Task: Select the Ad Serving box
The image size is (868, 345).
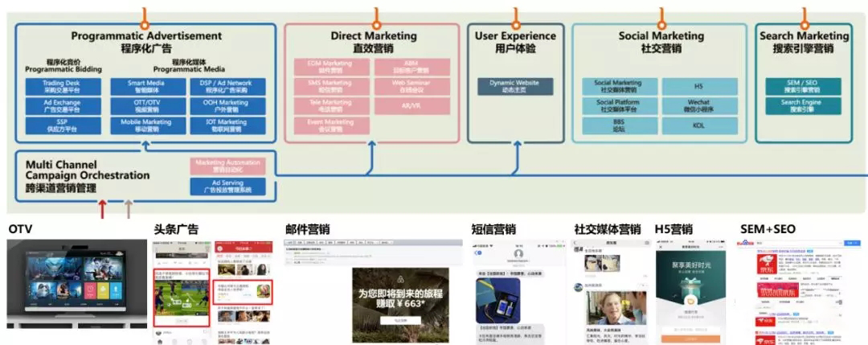Action: (227, 187)
